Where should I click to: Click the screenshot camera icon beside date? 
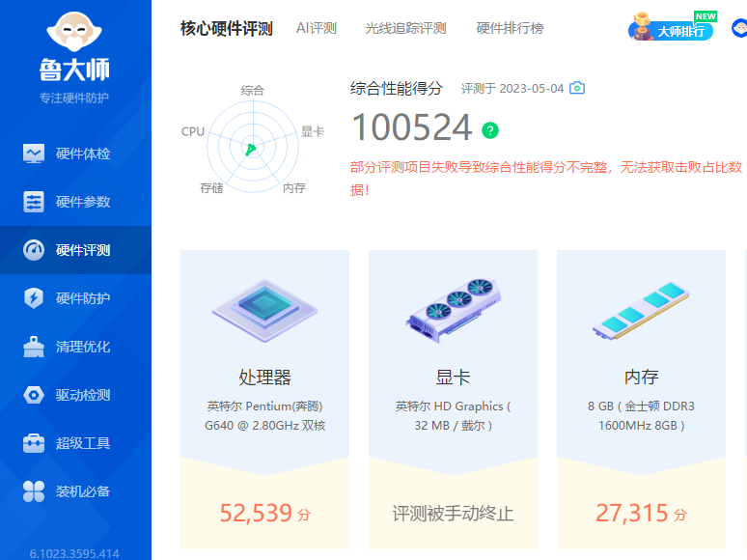tap(577, 88)
